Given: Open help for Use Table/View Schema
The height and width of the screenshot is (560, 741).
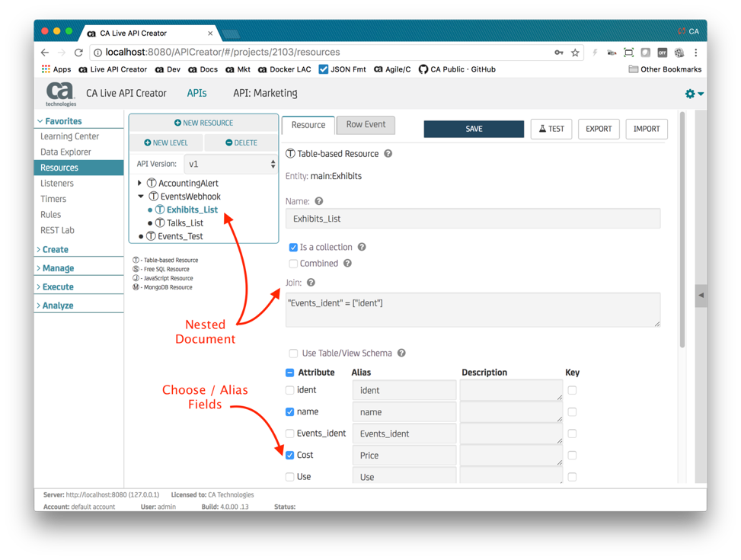Looking at the screenshot, I should pos(401,353).
